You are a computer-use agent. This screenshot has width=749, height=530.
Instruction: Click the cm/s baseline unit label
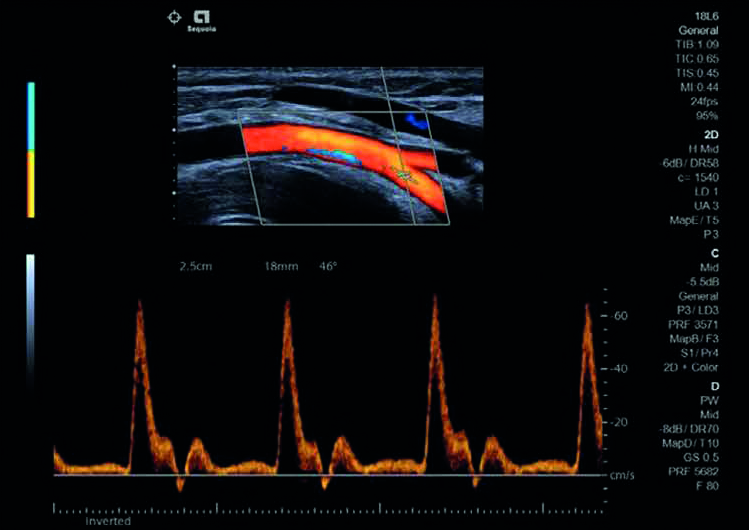(x=623, y=476)
